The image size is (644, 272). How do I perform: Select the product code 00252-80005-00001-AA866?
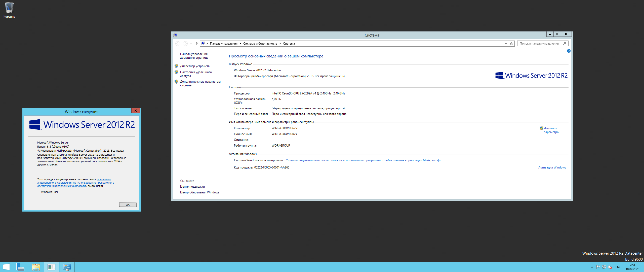272,167
